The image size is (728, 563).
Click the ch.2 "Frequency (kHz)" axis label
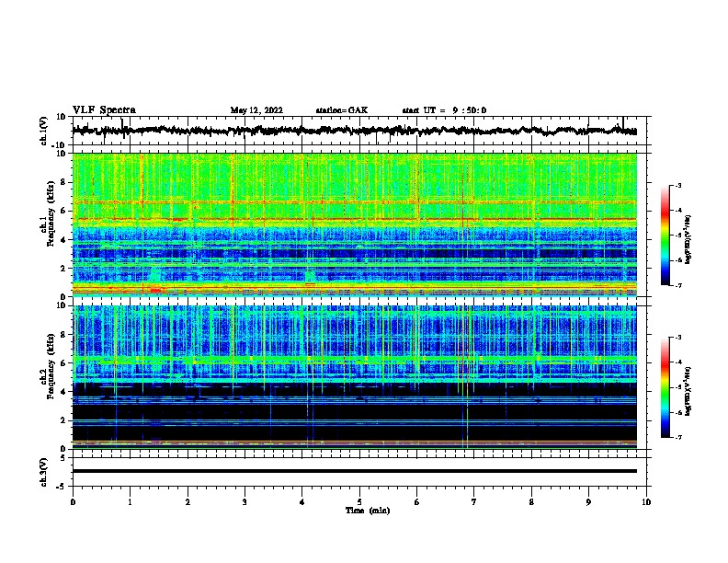pyautogui.click(x=51, y=366)
